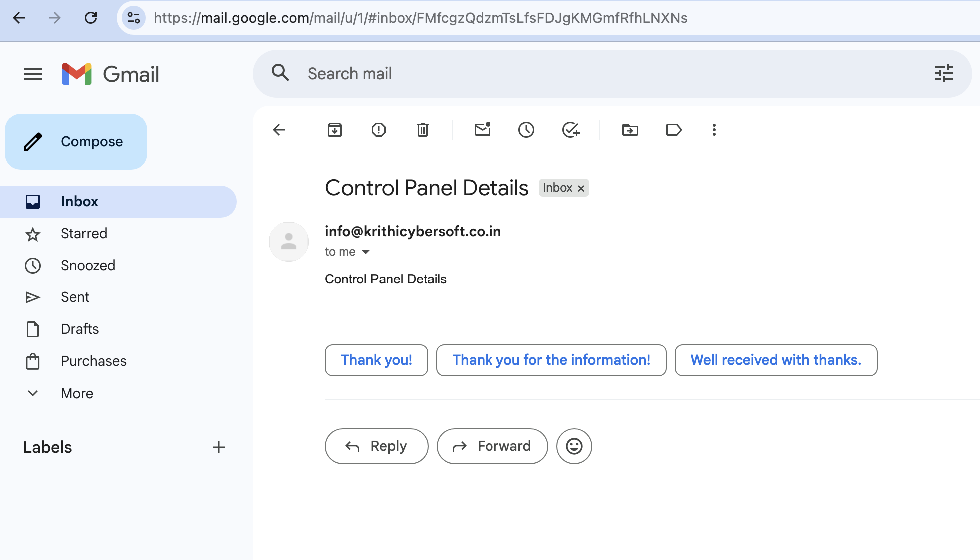Toggle the main menu hamburger icon

33,74
